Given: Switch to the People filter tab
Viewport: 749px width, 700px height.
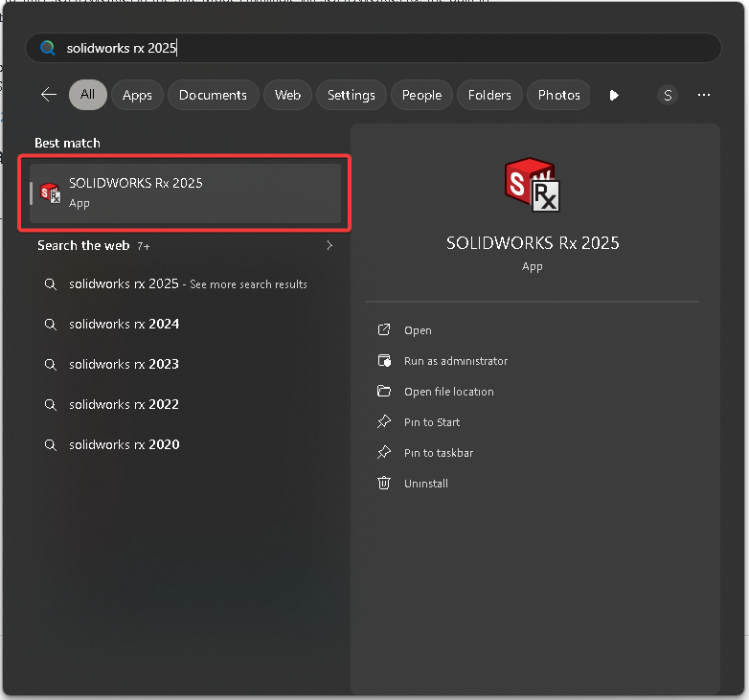Looking at the screenshot, I should click(421, 95).
